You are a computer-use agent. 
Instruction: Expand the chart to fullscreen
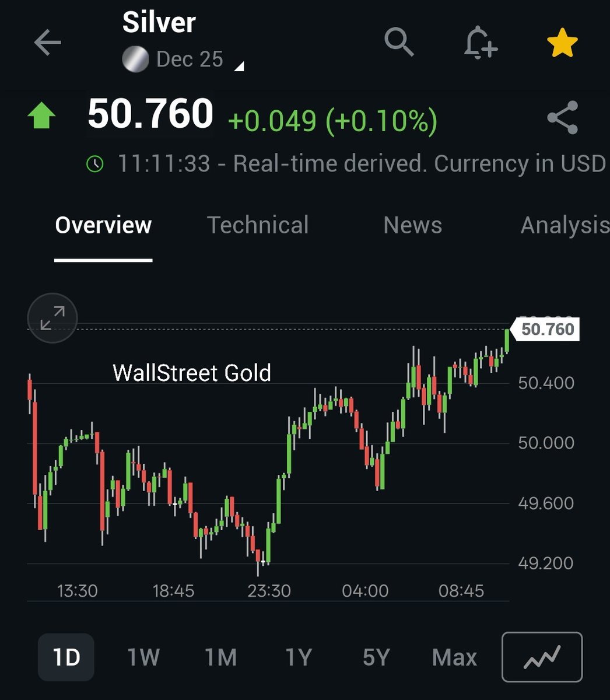point(52,318)
